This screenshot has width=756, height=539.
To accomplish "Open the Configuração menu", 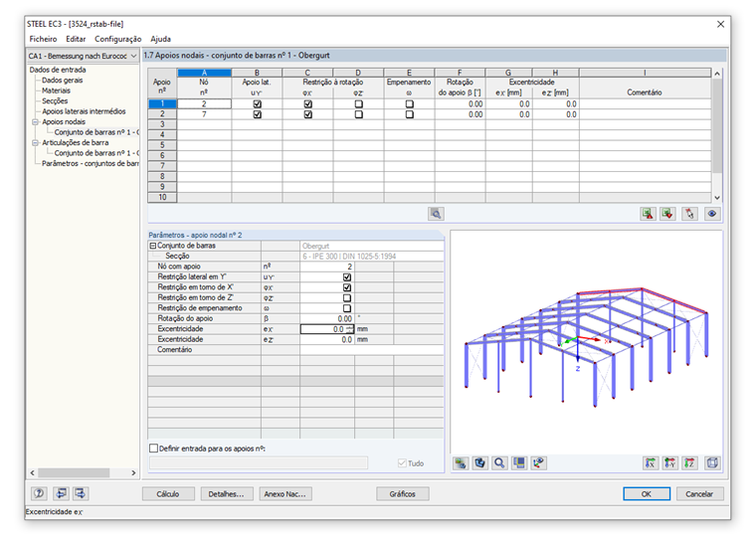I will tap(117, 39).
